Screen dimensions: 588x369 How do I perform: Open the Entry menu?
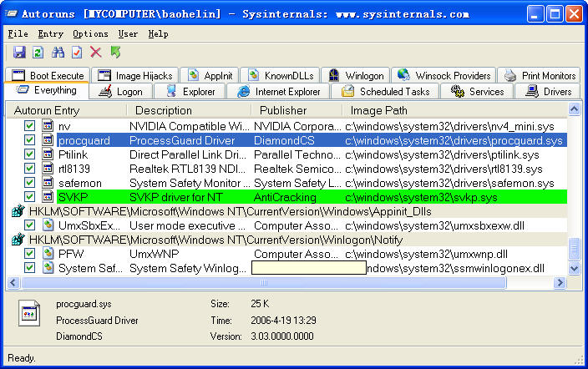pos(50,33)
